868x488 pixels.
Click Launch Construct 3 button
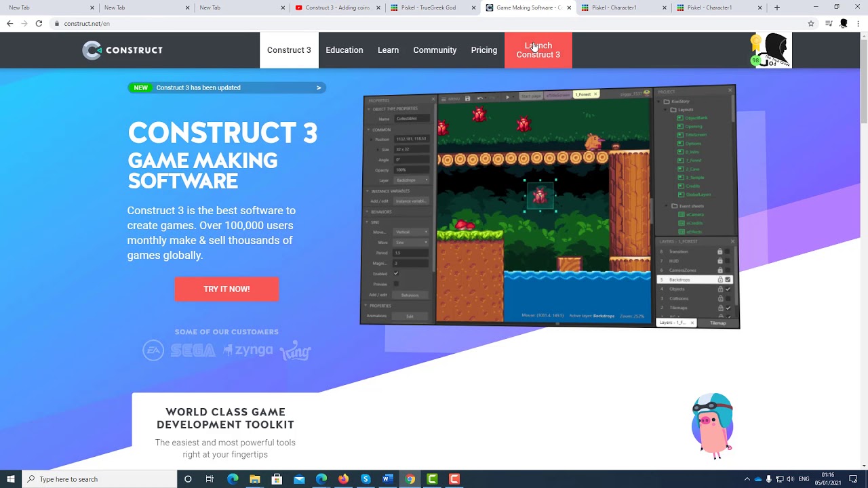pos(538,50)
